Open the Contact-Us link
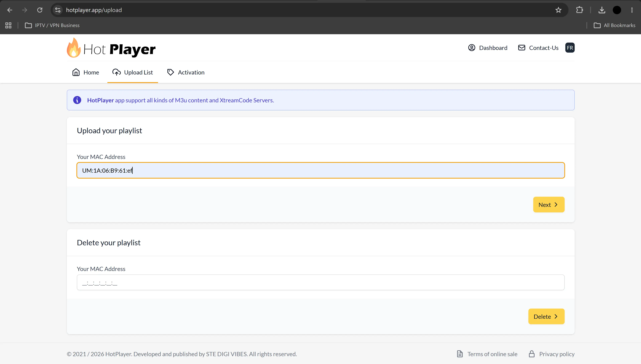This screenshot has width=641, height=364. tap(538, 48)
